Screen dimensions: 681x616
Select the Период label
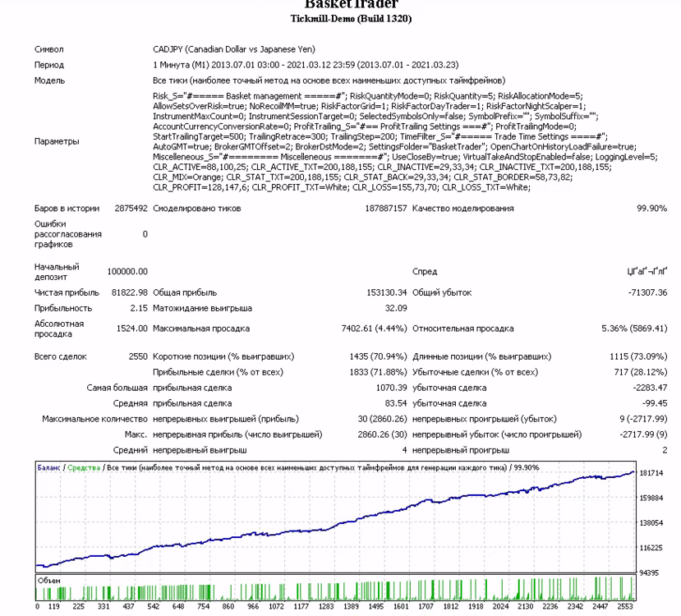tap(49, 65)
